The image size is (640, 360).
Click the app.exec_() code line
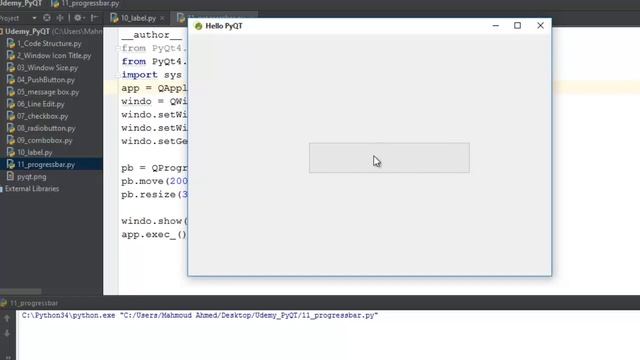point(154,235)
